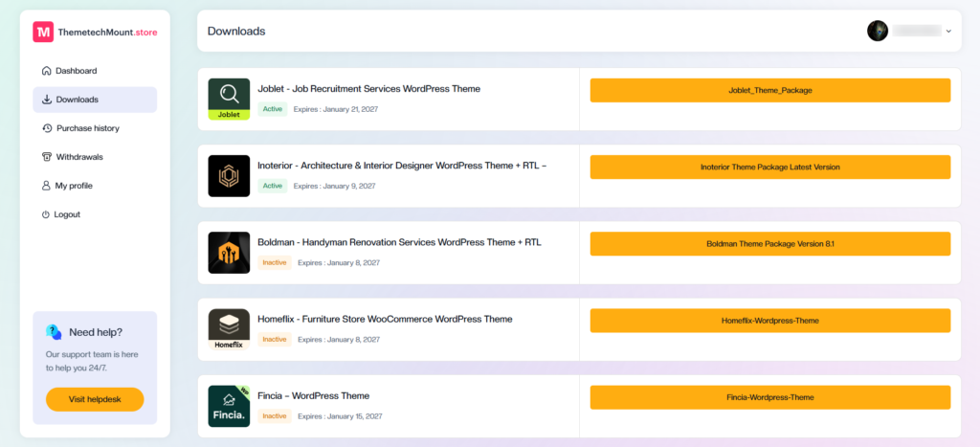The height and width of the screenshot is (447, 980).
Task: Open the Homeflix theme thumbnail
Action: [x=229, y=329]
